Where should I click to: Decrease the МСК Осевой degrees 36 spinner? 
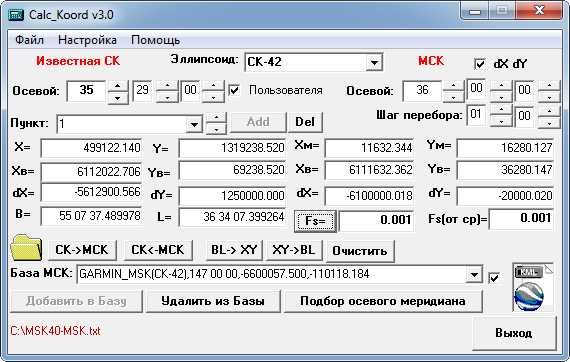pos(453,97)
